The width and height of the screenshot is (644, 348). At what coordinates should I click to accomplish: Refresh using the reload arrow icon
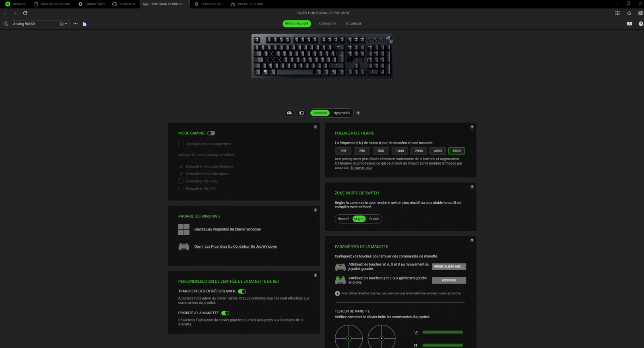point(25,13)
